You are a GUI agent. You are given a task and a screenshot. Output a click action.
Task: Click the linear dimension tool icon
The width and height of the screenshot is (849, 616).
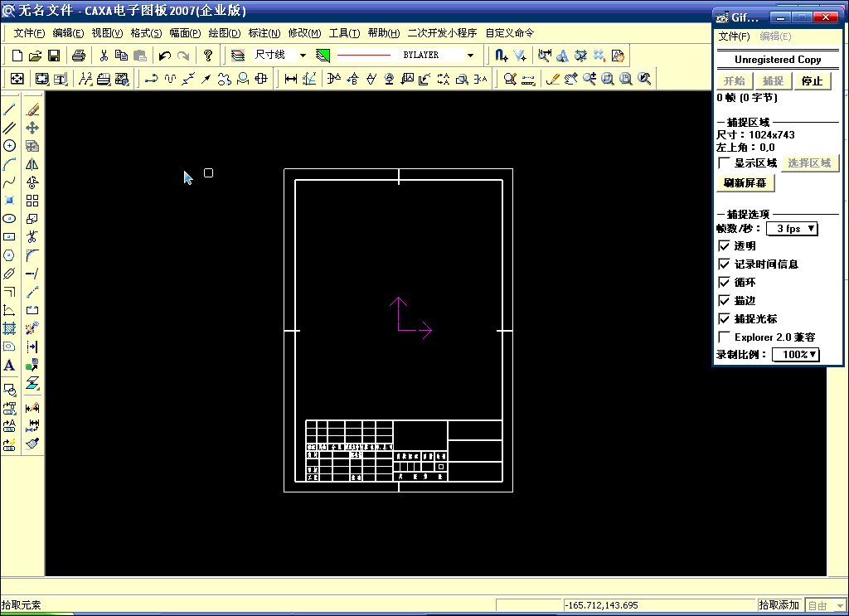click(291, 79)
